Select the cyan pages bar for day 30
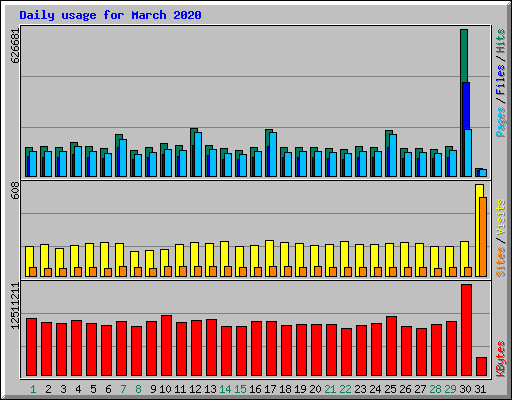The image size is (512, 400). (x=468, y=153)
